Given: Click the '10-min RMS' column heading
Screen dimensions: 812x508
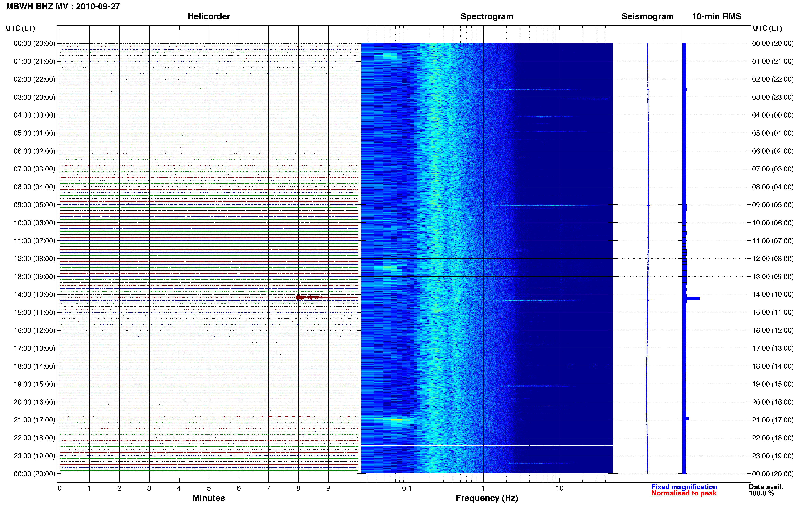Looking at the screenshot, I should [716, 16].
